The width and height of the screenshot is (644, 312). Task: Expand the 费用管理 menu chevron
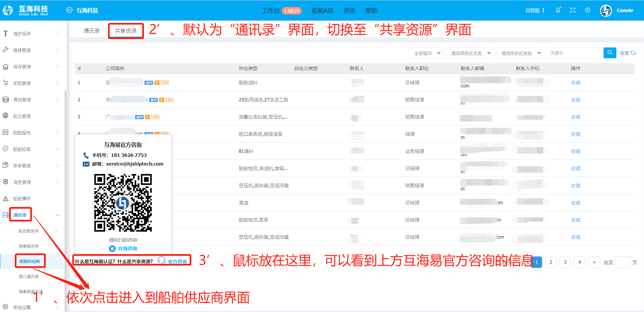coord(58,100)
